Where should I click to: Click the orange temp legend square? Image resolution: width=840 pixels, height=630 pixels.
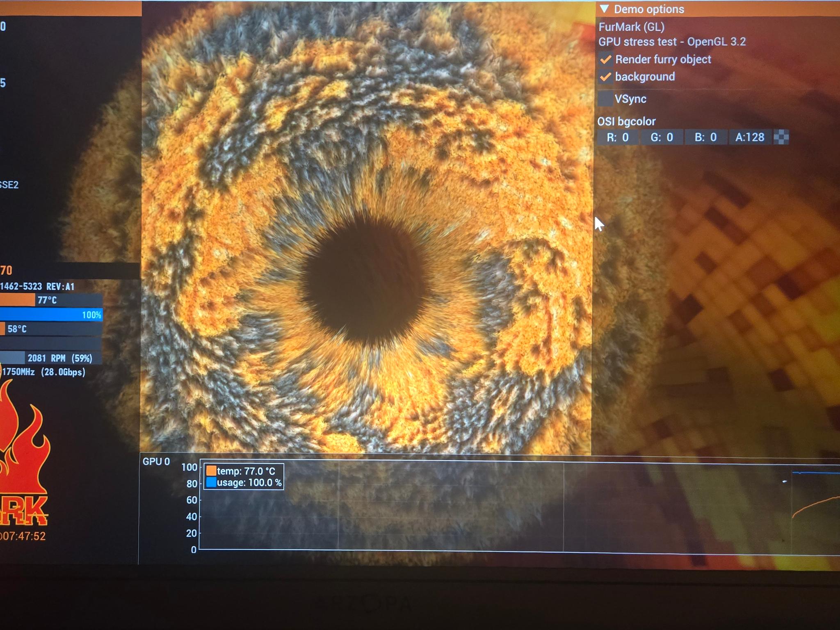pos(211,470)
